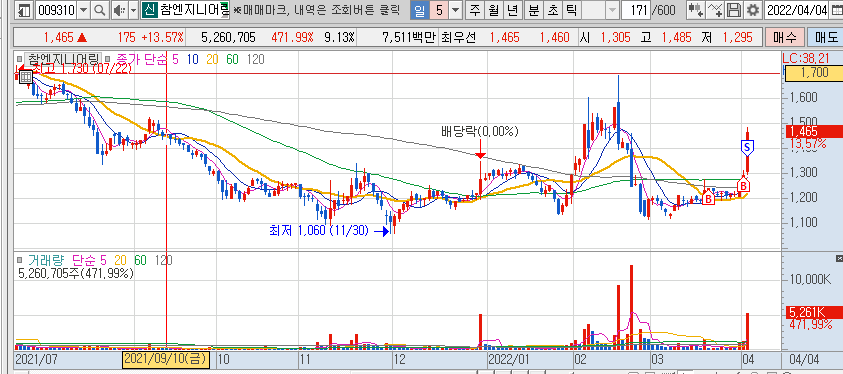Select the daily 일 chart period

419,10
